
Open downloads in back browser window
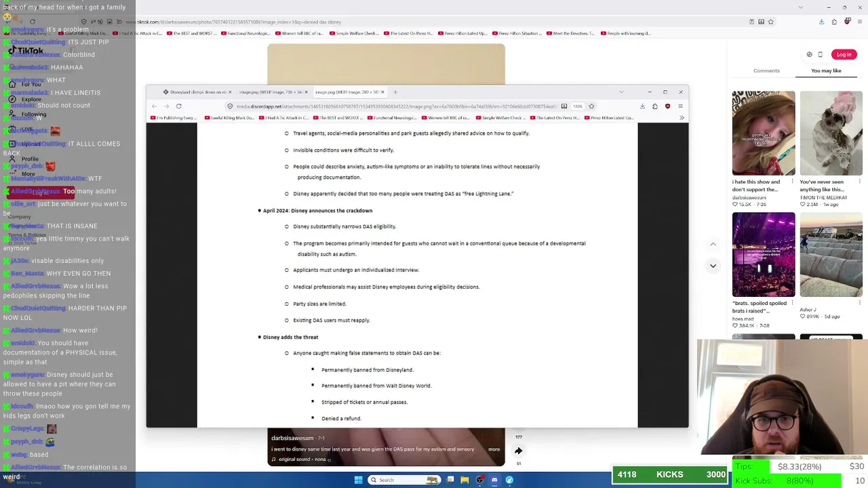click(821, 22)
